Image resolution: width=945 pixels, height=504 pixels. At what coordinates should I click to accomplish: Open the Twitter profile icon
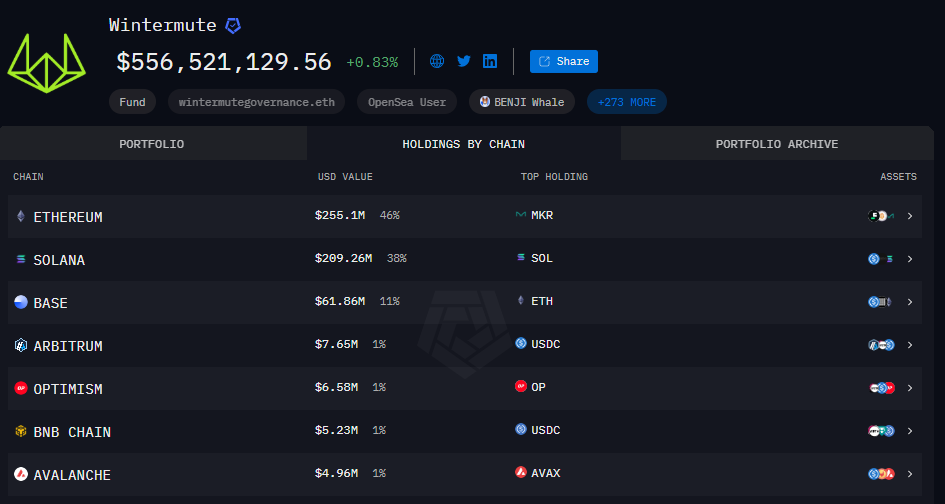(463, 61)
